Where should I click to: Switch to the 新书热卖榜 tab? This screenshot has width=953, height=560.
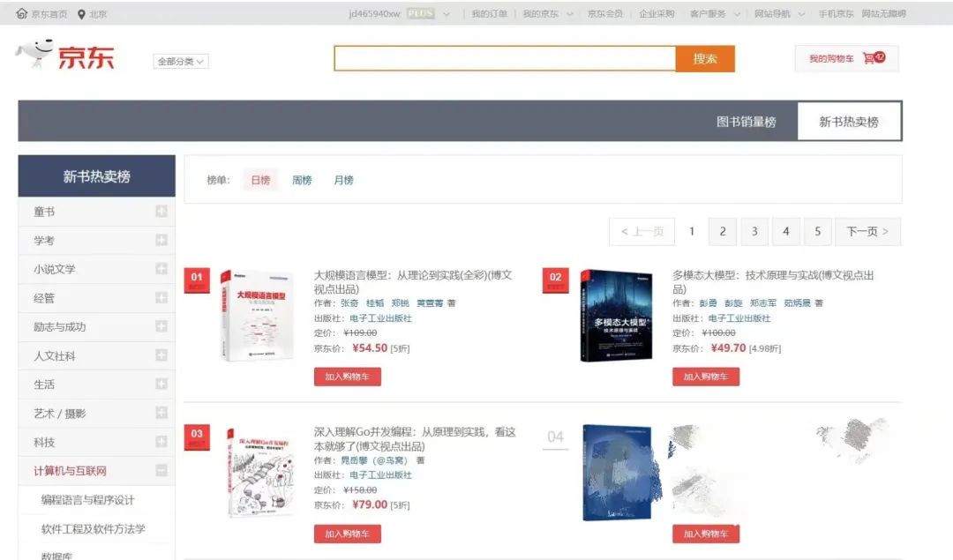[849, 122]
